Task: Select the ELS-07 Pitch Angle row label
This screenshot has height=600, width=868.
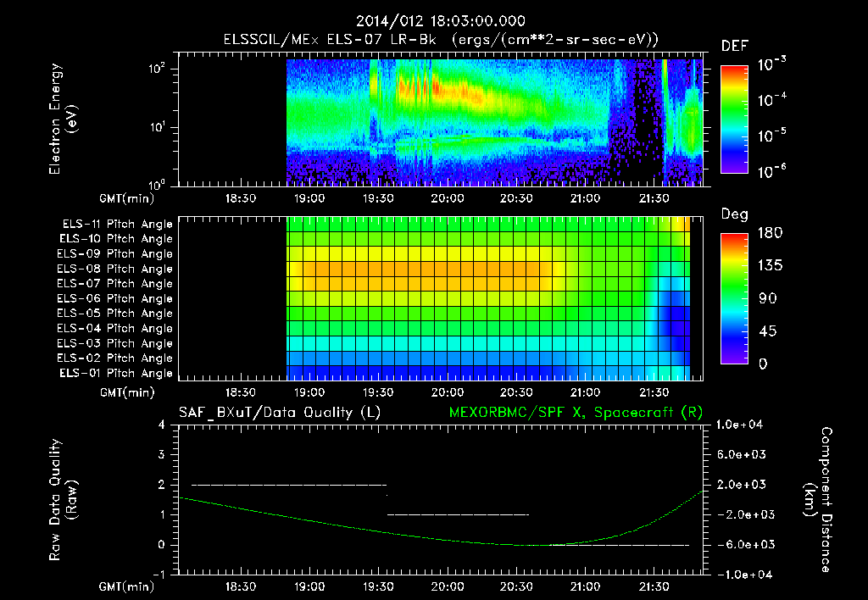Action: click(x=114, y=283)
